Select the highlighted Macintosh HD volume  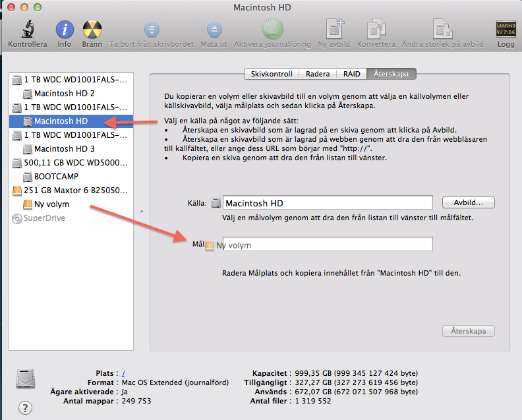click(71, 121)
